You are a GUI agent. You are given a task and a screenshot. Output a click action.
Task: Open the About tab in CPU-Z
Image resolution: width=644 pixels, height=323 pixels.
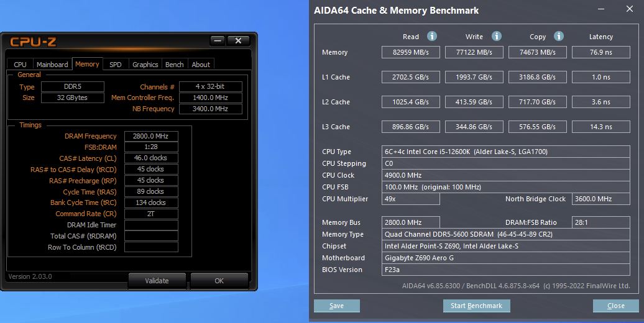point(201,65)
